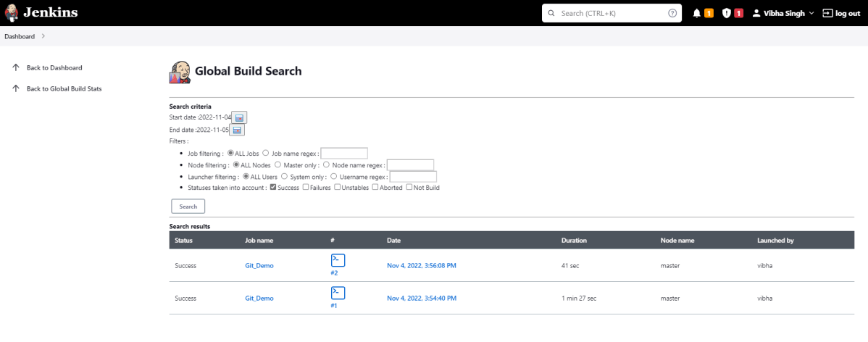Open Back to Global Build Stats
The height and width of the screenshot is (342, 868).
coord(64,88)
